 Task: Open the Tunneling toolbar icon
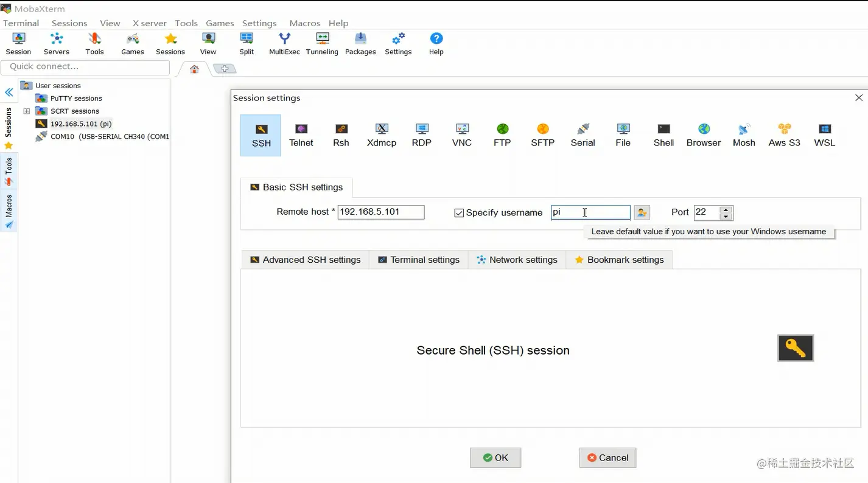point(322,44)
